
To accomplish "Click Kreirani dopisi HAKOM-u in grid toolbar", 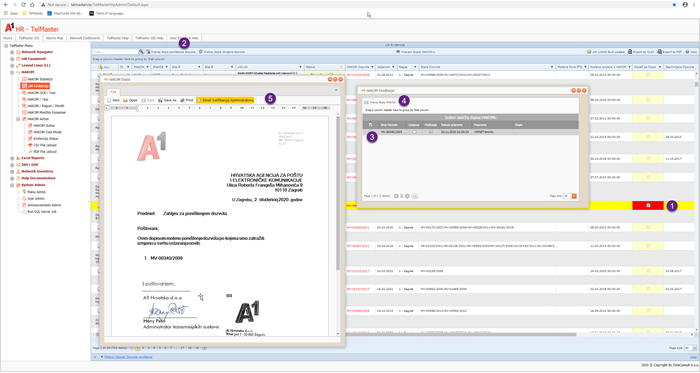I will pyautogui.click(x=415, y=52).
